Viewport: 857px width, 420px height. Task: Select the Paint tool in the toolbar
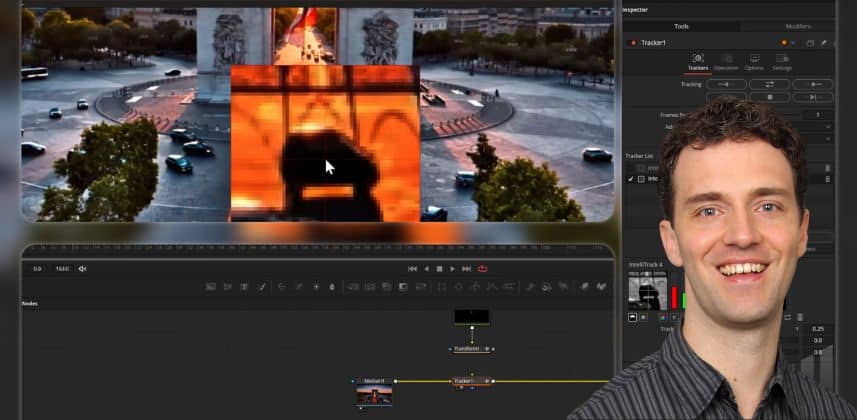coord(261,286)
